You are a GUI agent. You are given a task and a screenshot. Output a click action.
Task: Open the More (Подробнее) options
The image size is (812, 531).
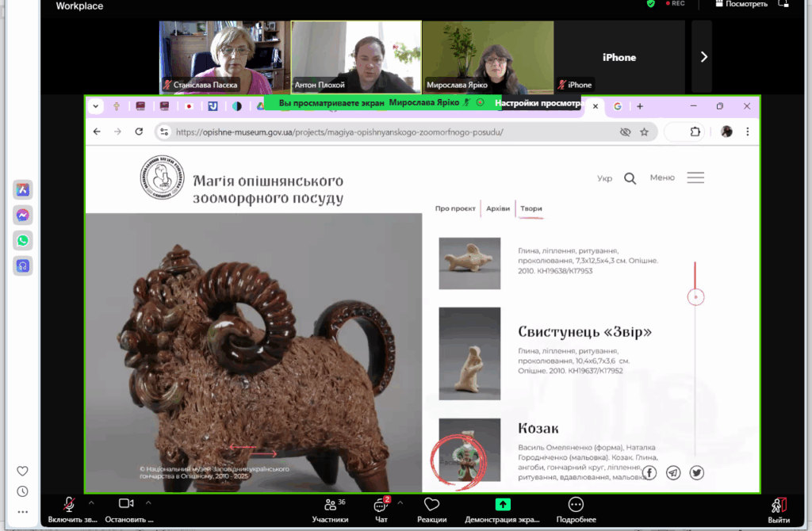pyautogui.click(x=576, y=509)
